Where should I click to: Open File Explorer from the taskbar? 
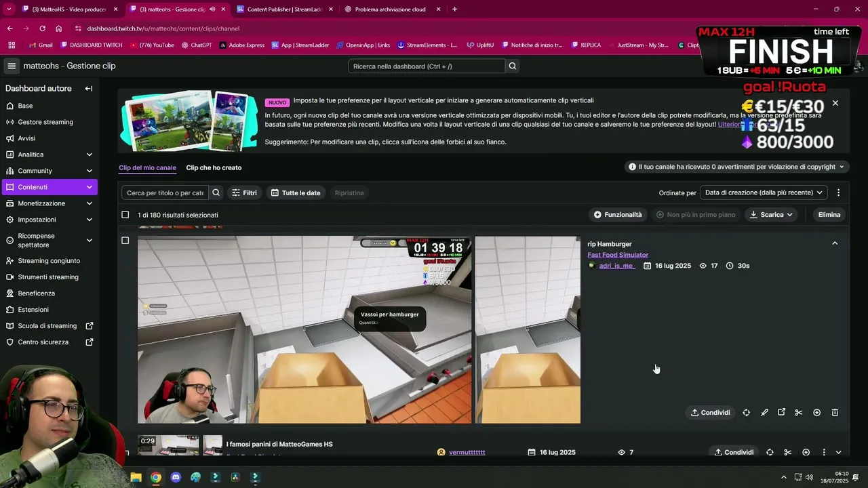tap(136, 477)
